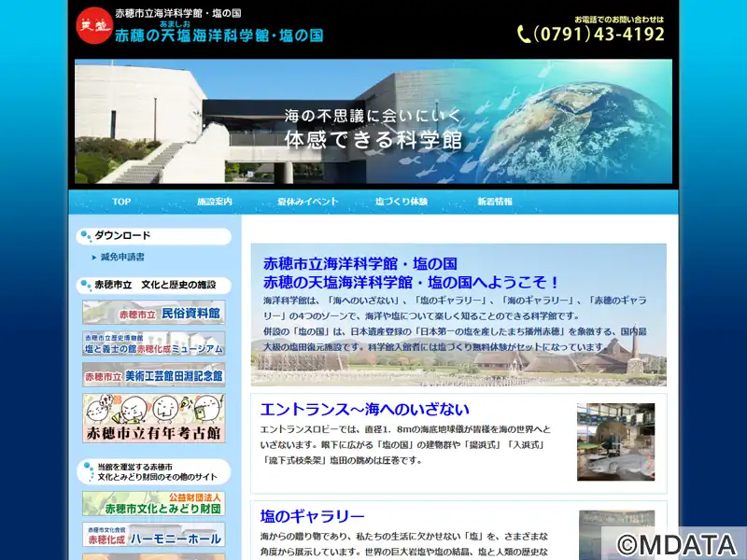Screen dimensions: 747x560
Task: Click the 塩のギャラリー heading
Action: click(x=312, y=516)
